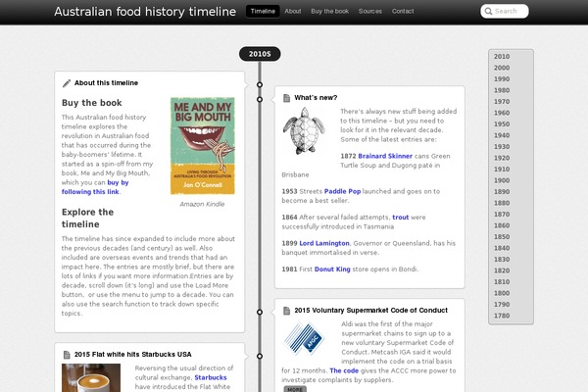
Task: Jump to decade 1930 in the sidebar
Action: click(502, 147)
